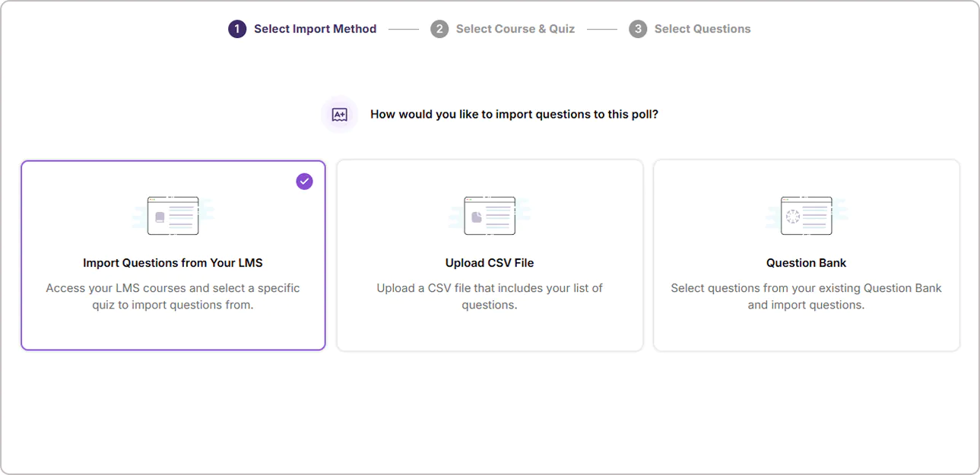Click the Question Bank grid icon illustration
Screen dimensions: 980x475
tap(806, 215)
